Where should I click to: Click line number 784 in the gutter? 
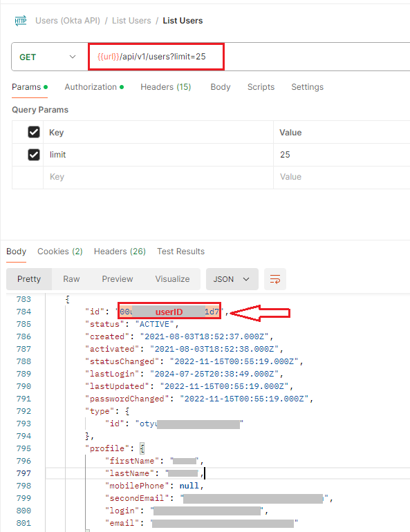point(24,312)
